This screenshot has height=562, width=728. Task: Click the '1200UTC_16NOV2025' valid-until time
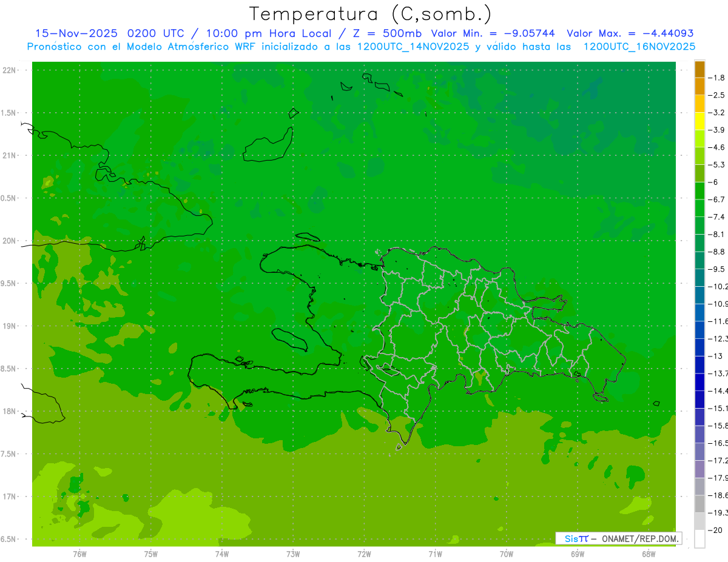coord(639,47)
